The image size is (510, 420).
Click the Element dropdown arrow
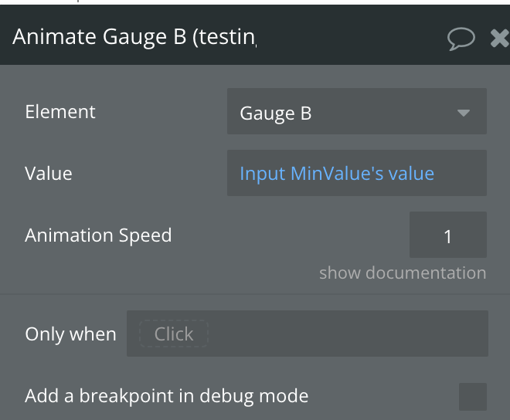(463, 113)
